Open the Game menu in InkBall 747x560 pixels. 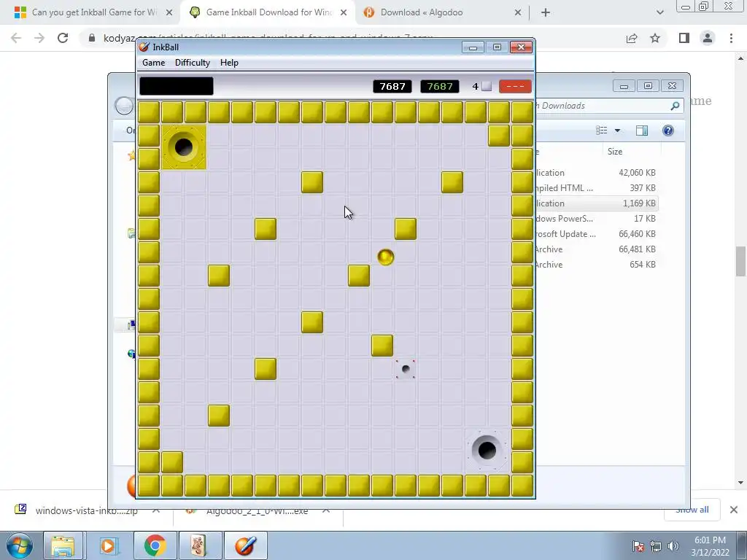(x=153, y=63)
